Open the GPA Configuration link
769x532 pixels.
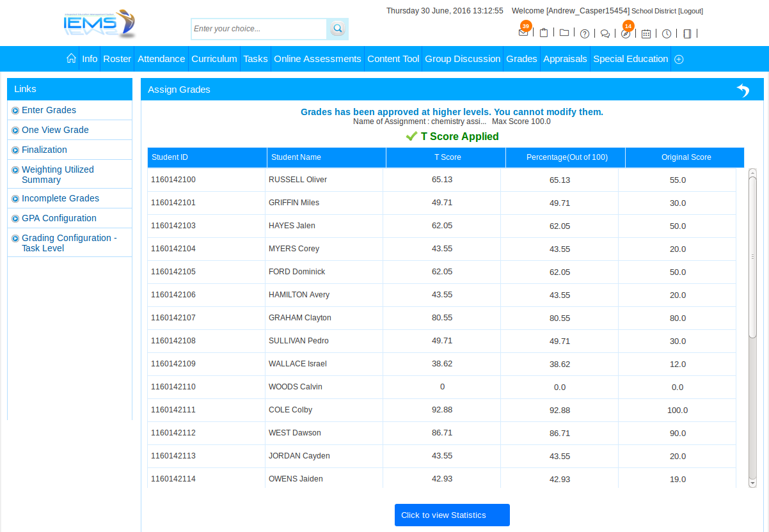pos(59,218)
